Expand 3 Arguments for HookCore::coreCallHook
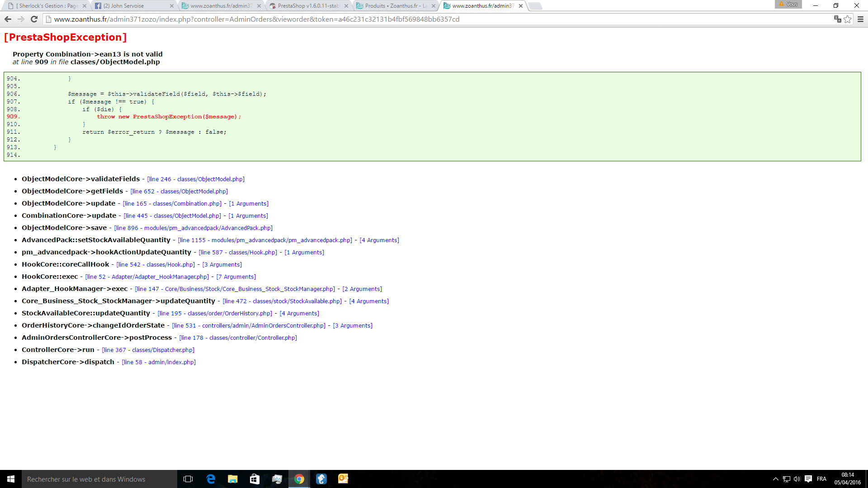868x488 pixels. 222,265
